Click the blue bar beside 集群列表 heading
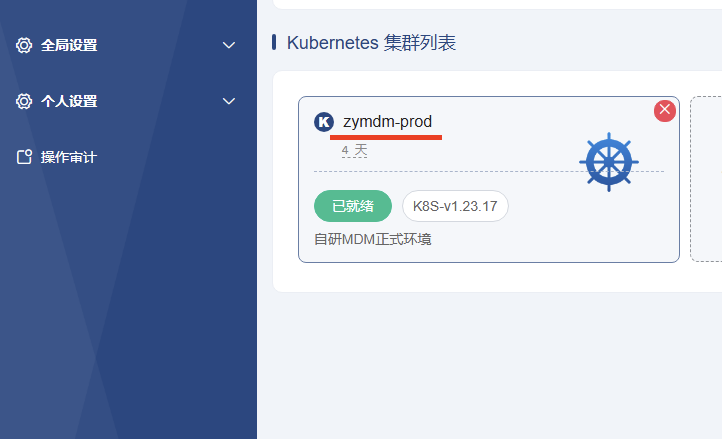Image resolution: width=722 pixels, height=439 pixels. pyautogui.click(x=274, y=42)
